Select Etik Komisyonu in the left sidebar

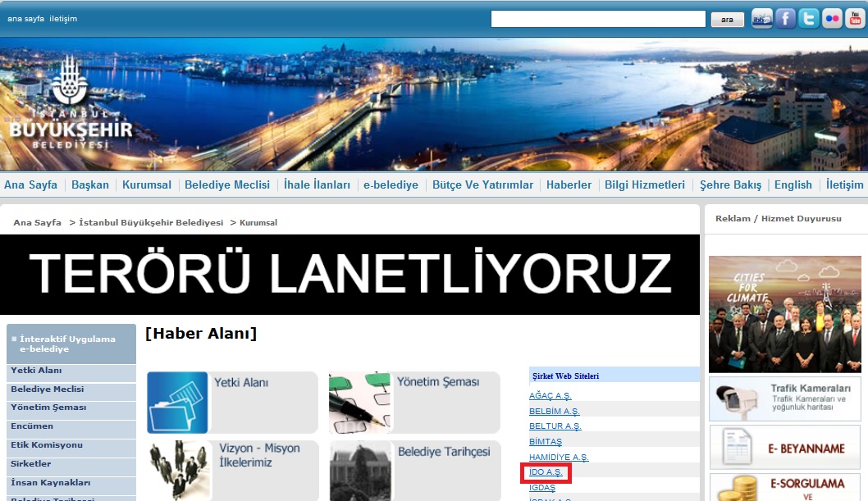pos(47,445)
